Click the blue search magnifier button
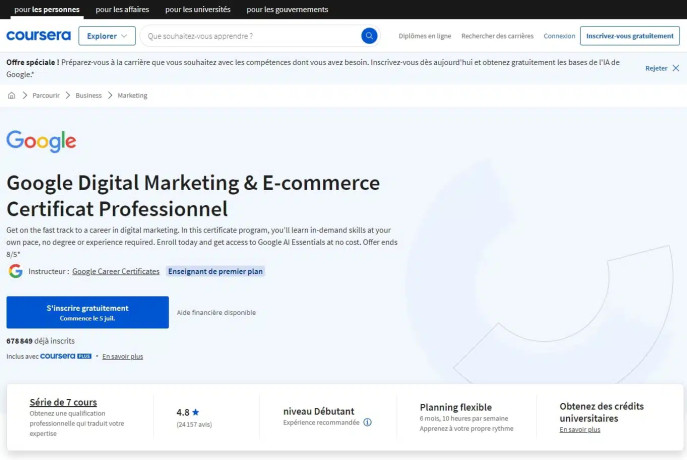This screenshot has width=687, height=460. (369, 36)
